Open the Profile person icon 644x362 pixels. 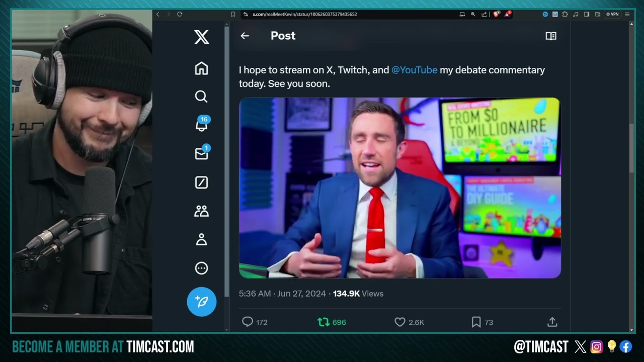click(x=201, y=240)
